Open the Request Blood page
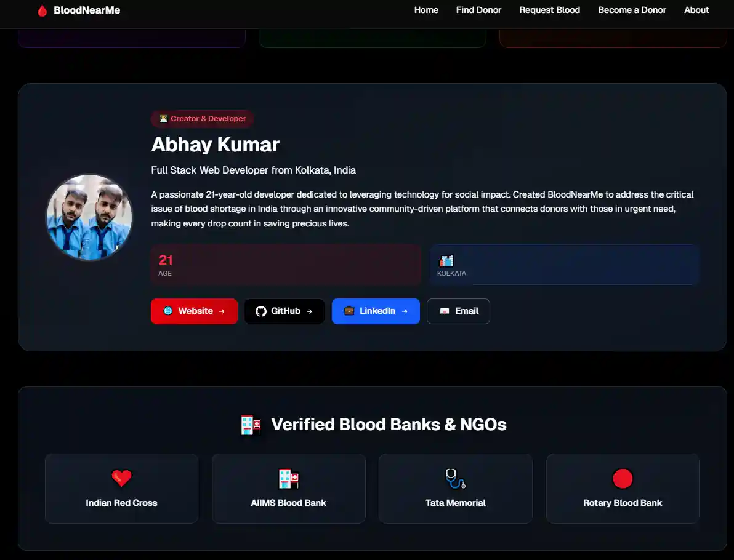The width and height of the screenshot is (734, 560). pos(549,10)
